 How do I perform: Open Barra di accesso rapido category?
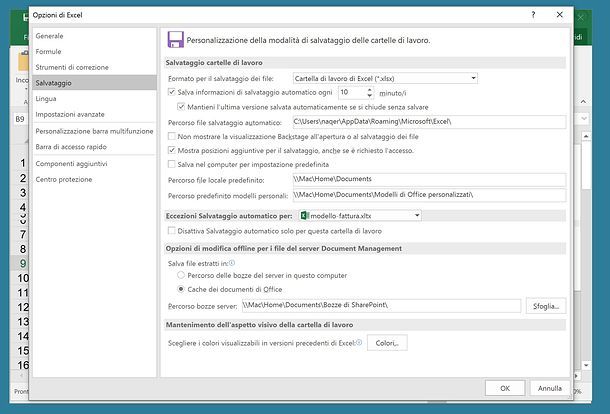[x=95, y=147]
